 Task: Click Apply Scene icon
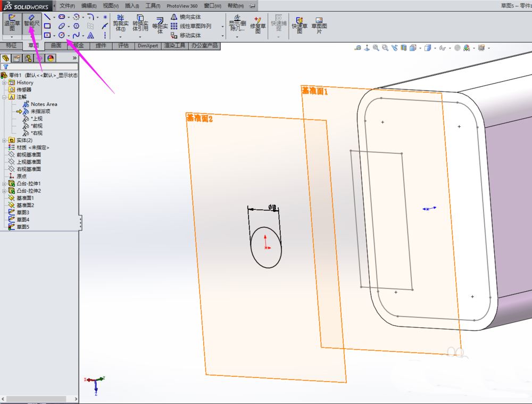coord(467,48)
